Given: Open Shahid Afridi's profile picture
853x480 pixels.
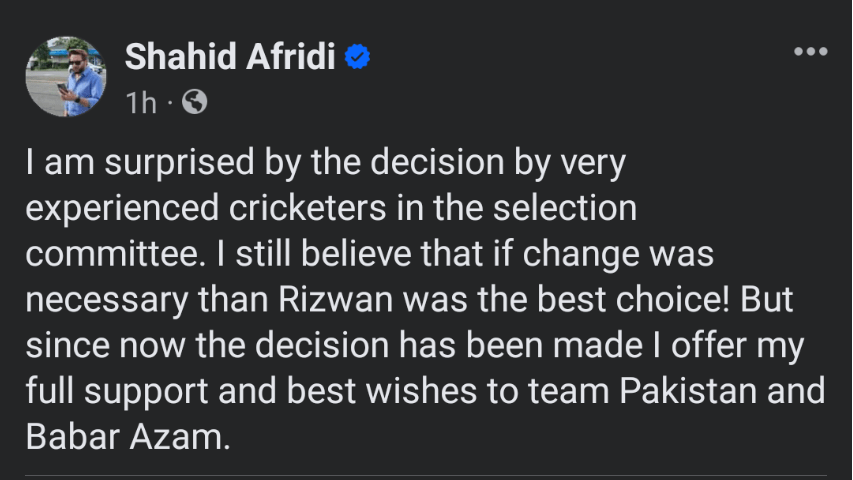Looking at the screenshot, I should [65, 77].
